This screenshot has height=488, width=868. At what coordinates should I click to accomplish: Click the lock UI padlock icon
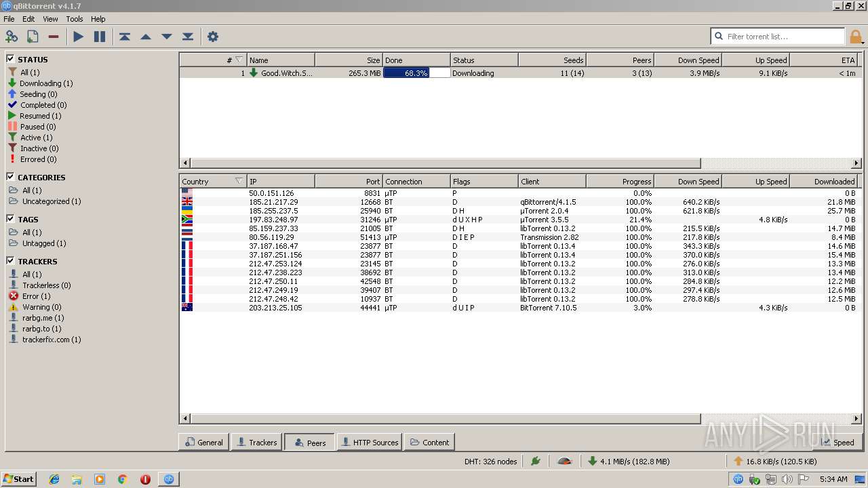tap(856, 37)
